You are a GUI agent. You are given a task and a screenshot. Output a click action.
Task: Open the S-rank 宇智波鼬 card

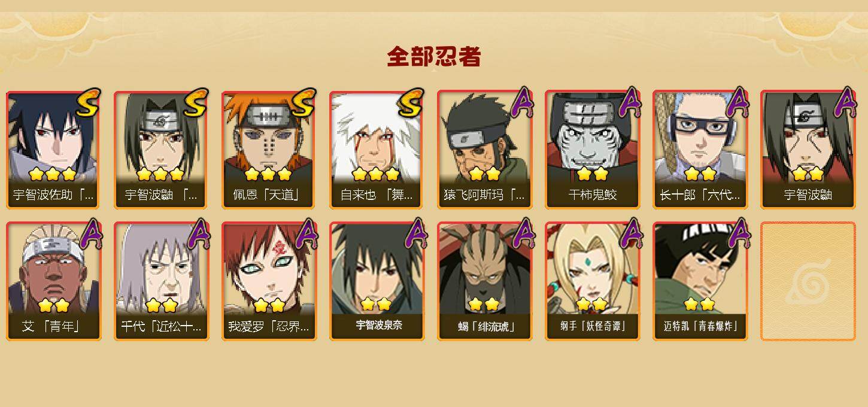point(162,150)
